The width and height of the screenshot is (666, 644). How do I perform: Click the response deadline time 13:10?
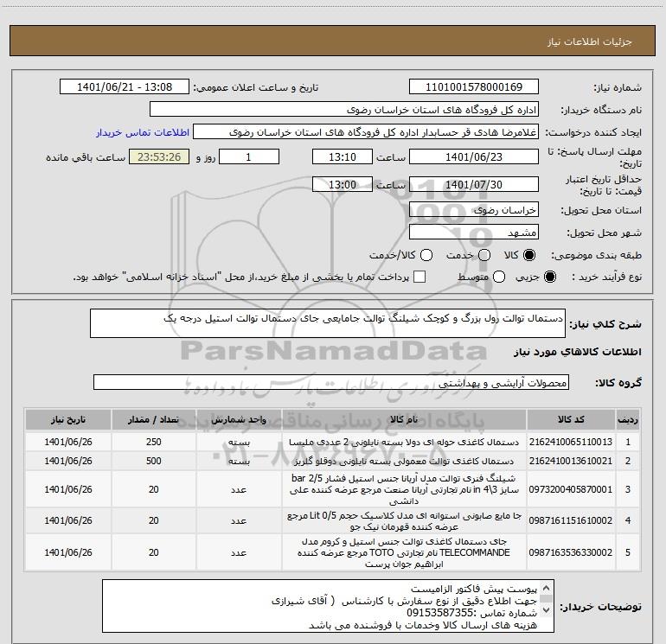[343, 156]
